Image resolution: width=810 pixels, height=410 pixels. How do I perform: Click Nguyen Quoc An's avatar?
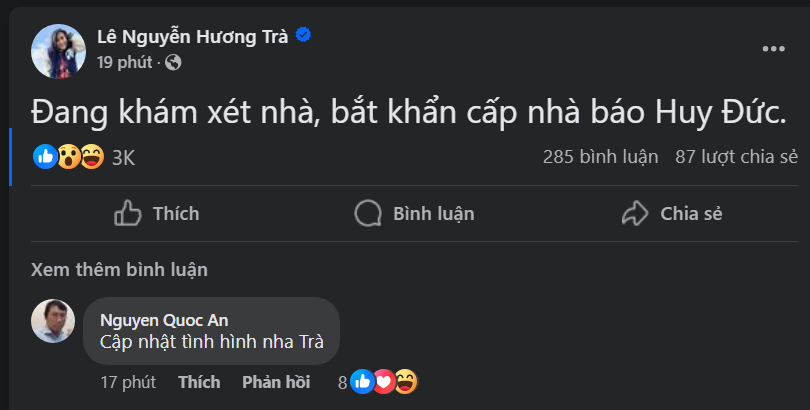(53, 320)
